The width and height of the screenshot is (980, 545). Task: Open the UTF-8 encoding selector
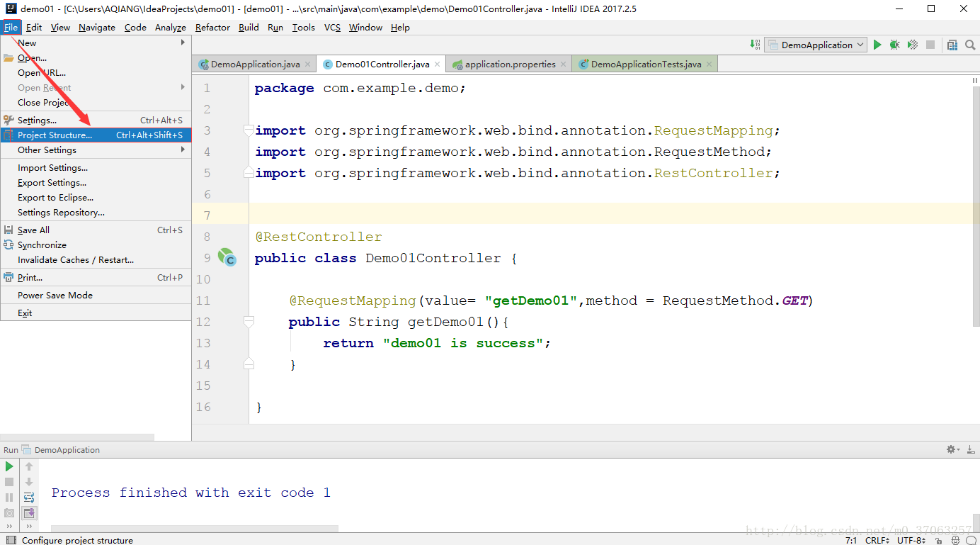pos(911,541)
